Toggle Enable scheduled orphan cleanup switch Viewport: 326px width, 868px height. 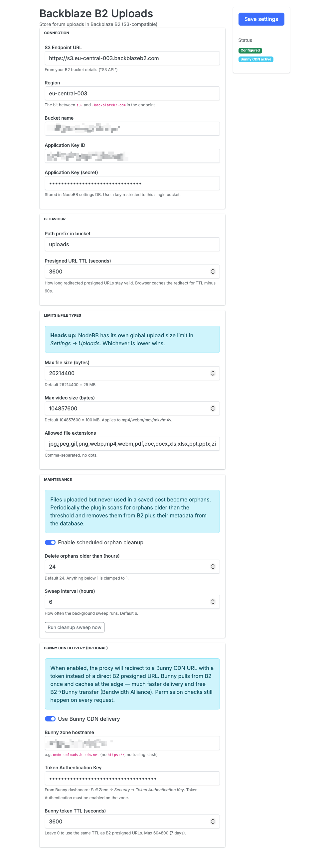click(50, 542)
